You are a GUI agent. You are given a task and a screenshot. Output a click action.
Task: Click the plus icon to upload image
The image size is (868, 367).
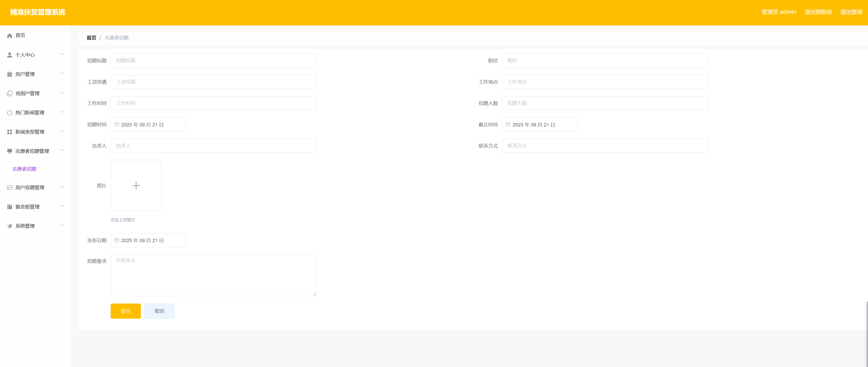click(x=136, y=186)
